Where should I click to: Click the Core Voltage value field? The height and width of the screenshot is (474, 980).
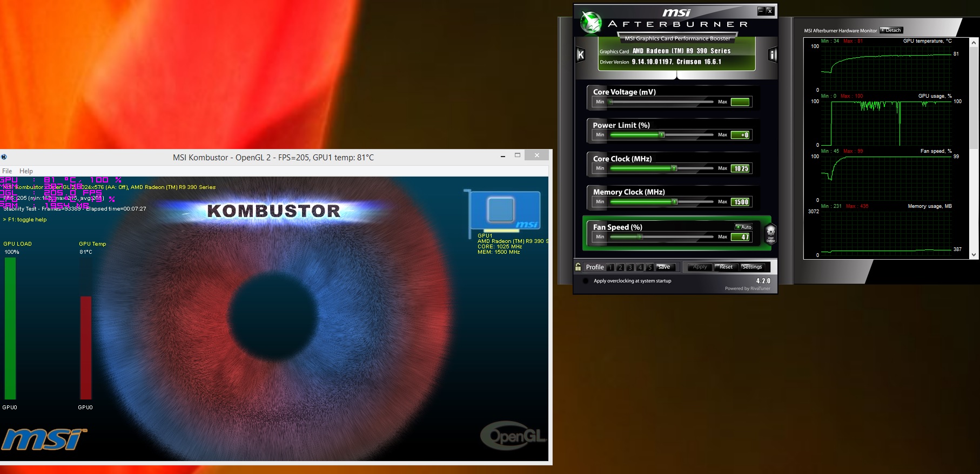(x=740, y=101)
